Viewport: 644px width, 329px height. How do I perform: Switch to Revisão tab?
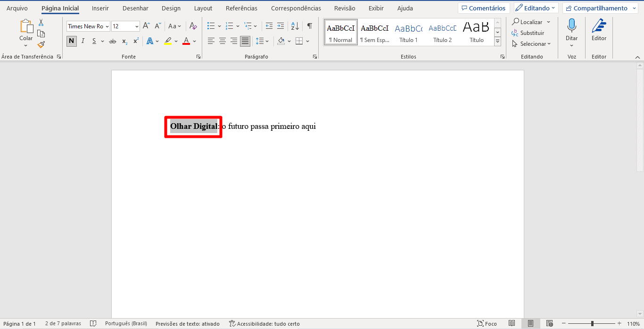(345, 8)
